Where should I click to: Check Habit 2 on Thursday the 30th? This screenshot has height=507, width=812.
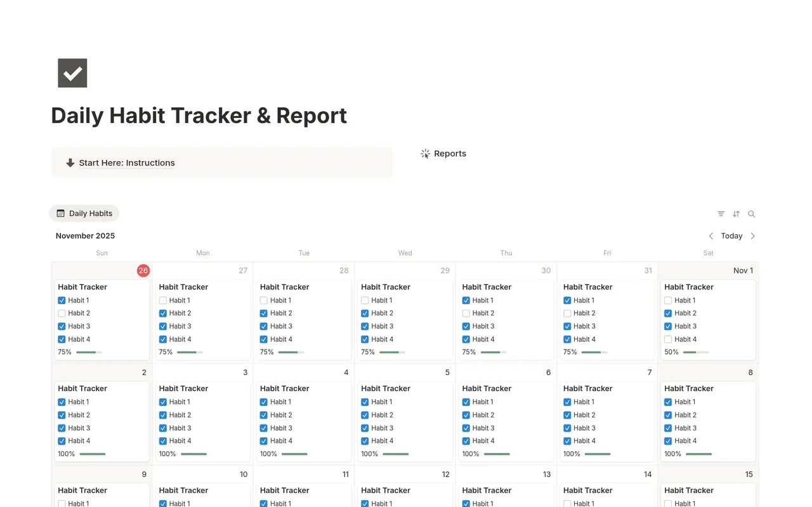point(466,313)
